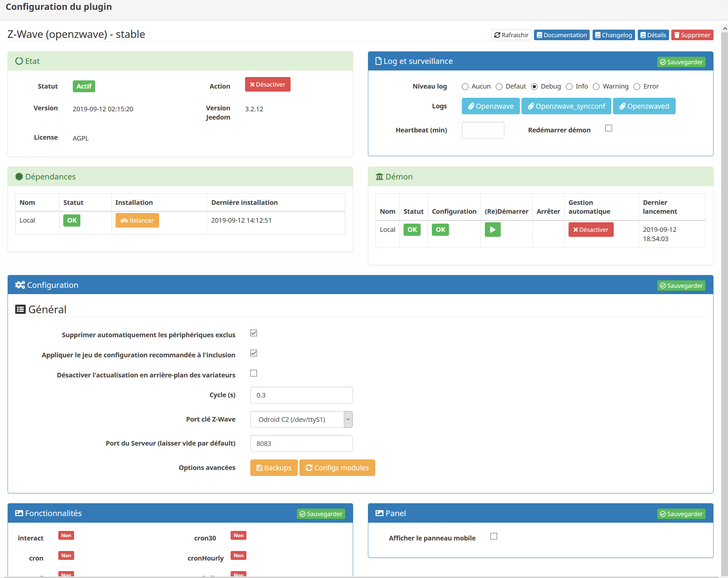
Task: Click the Configuration cogs icon
Action: point(20,285)
